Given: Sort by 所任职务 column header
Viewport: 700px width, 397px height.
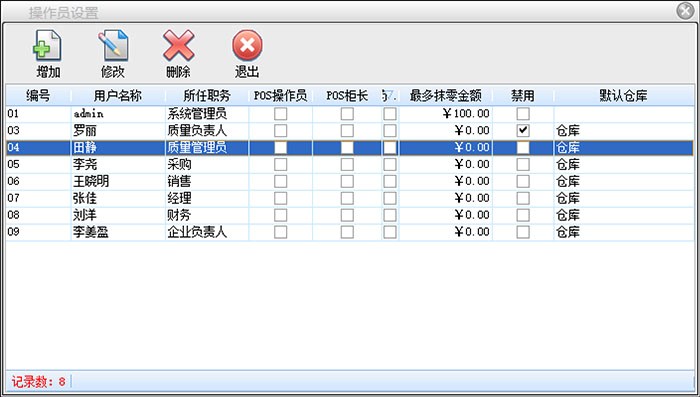Looking at the screenshot, I should pyautogui.click(x=207, y=96).
